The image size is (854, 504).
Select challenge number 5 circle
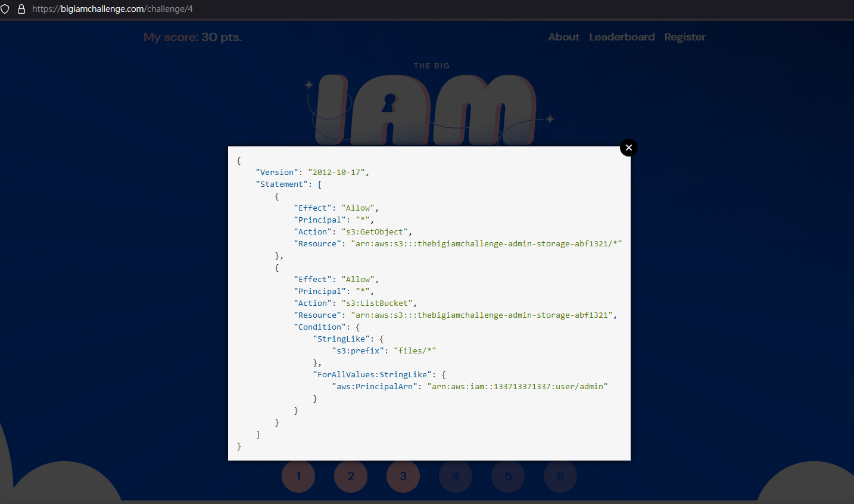508,476
